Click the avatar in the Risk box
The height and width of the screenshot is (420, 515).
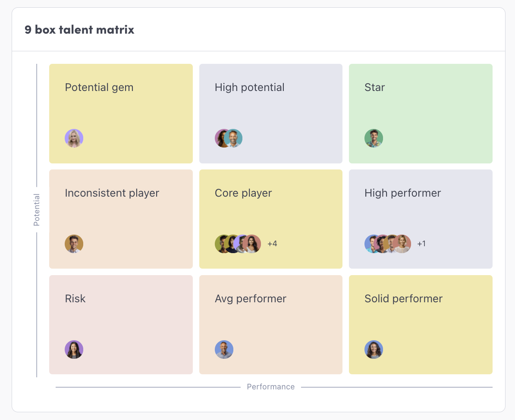[x=74, y=349]
